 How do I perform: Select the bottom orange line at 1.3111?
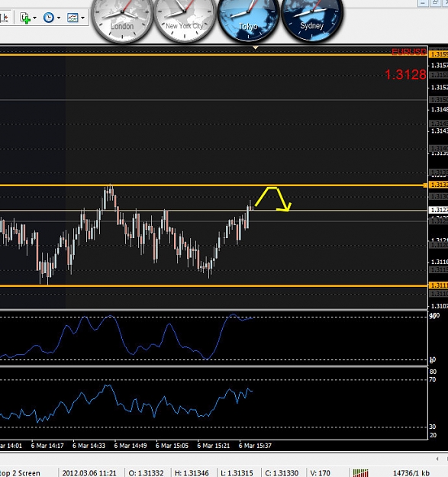click(214, 285)
